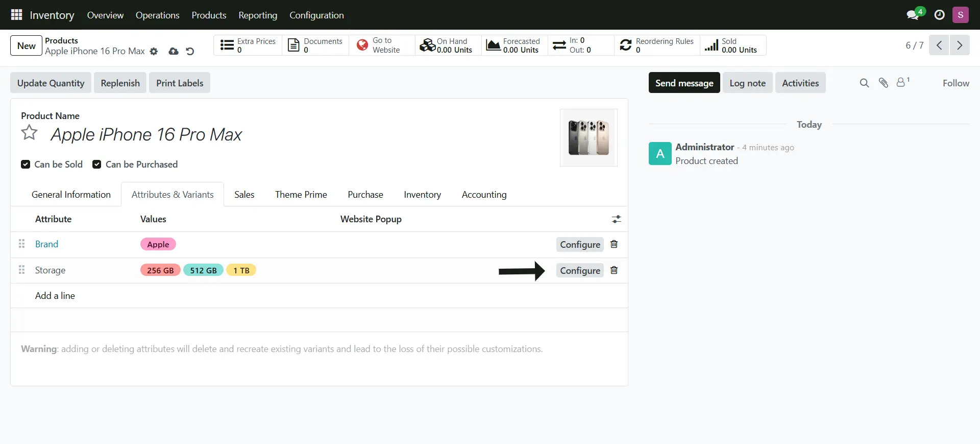Open optional columns settings in attribute table
Screen dimensions: 980x444
click(x=617, y=219)
